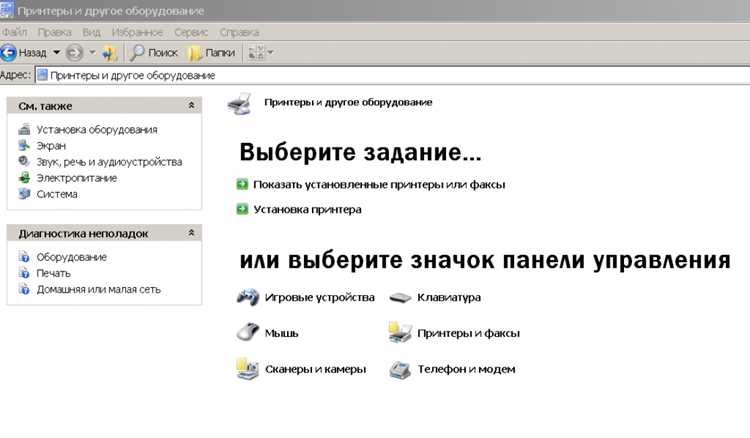
Task: Open the views mode dropdown button
Action: click(261, 53)
